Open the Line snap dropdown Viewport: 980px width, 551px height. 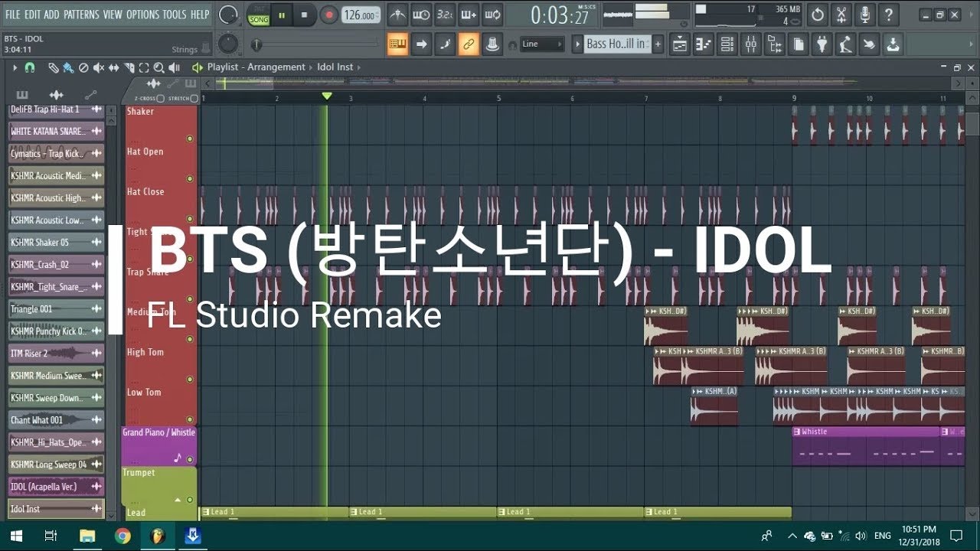click(x=542, y=44)
